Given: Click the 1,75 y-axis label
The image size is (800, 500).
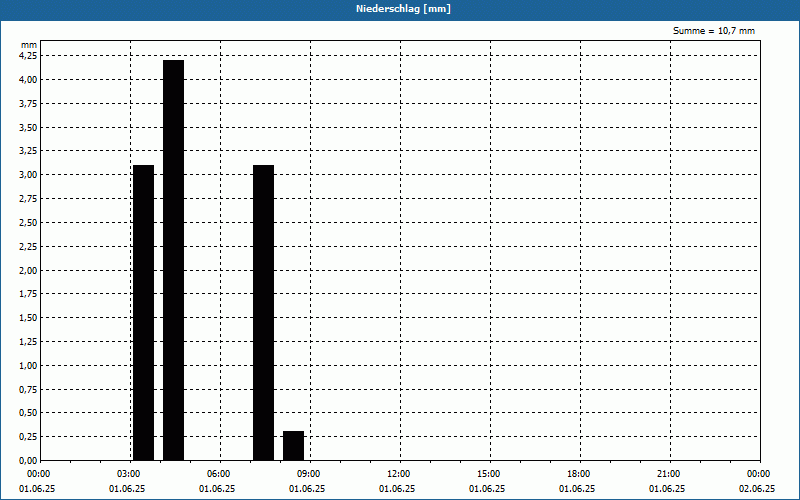Looking at the screenshot, I should point(28,294).
